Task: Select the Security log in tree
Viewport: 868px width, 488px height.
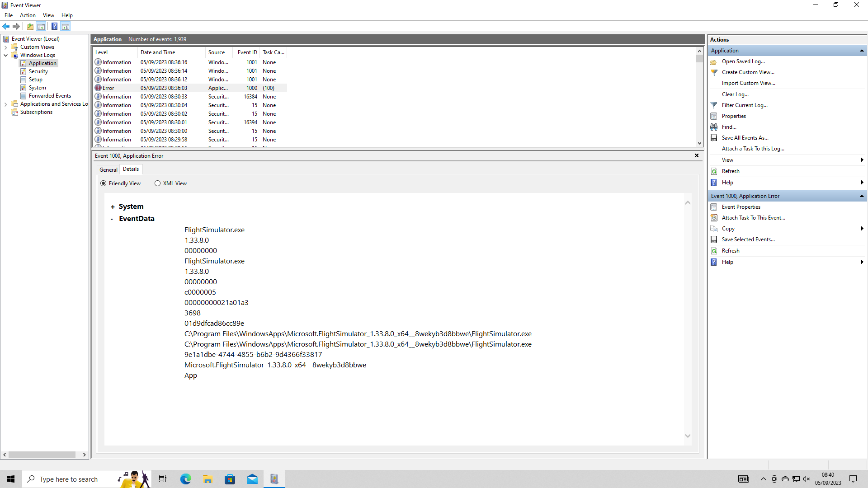Action: tap(38, 71)
